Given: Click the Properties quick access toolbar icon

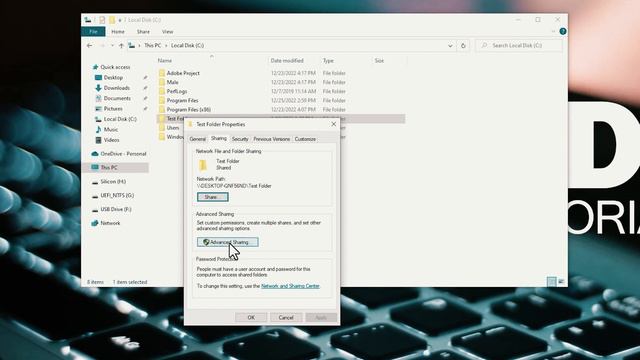Looking at the screenshot, I should 102,20.
